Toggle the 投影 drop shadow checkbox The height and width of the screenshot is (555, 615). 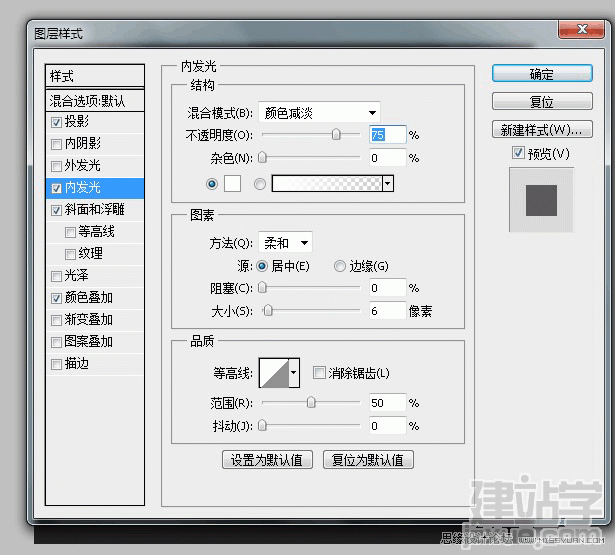56,122
